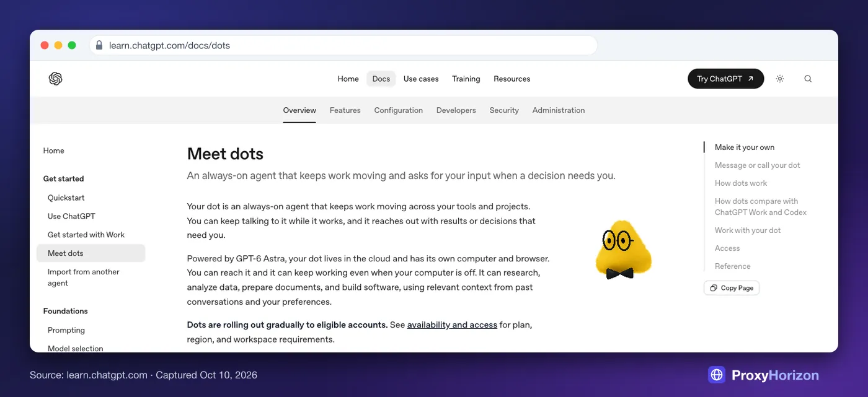The width and height of the screenshot is (868, 397).
Task: Switch to the Developers tab
Action: point(456,110)
